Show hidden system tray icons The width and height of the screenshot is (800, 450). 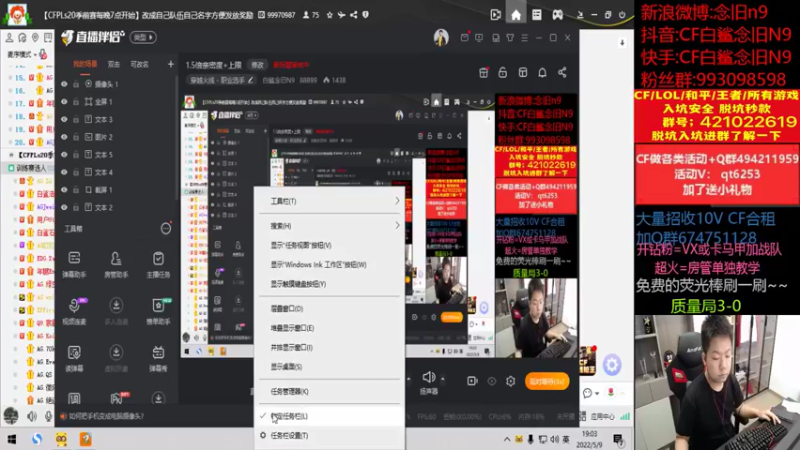point(506,439)
